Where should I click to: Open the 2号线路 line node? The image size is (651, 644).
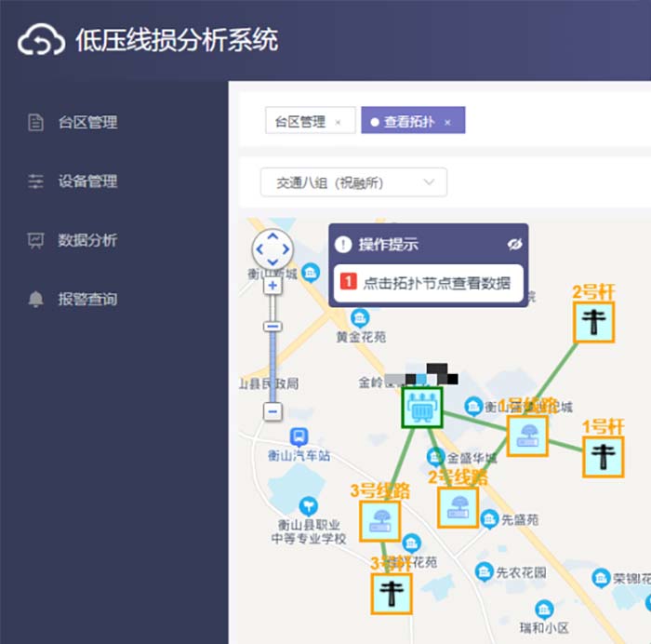(458, 507)
